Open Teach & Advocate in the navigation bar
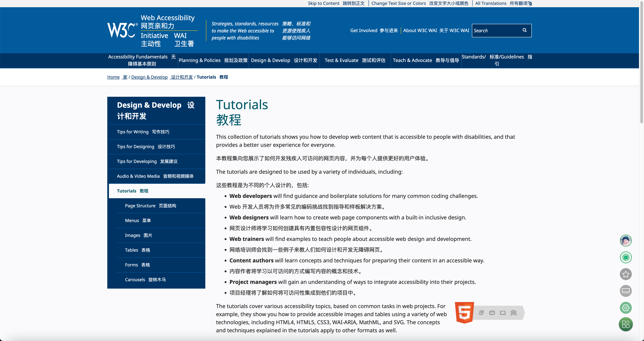This screenshot has width=644, height=341. click(x=426, y=60)
